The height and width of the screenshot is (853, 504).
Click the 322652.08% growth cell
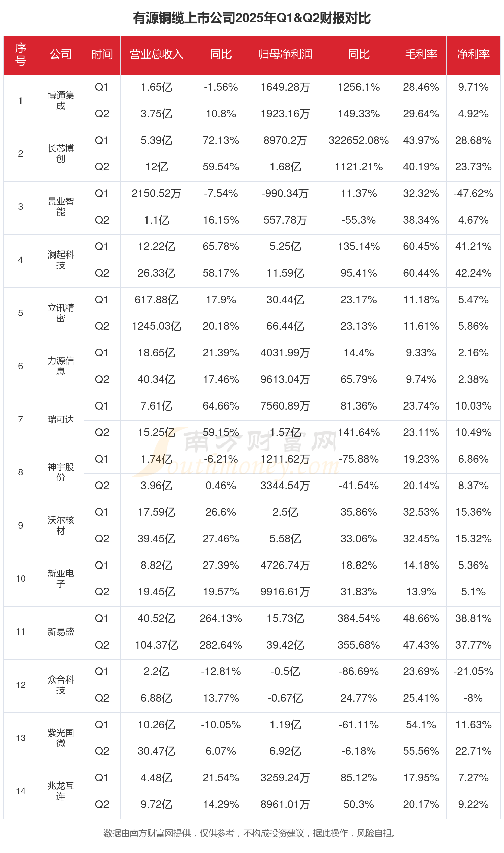[x=358, y=140]
